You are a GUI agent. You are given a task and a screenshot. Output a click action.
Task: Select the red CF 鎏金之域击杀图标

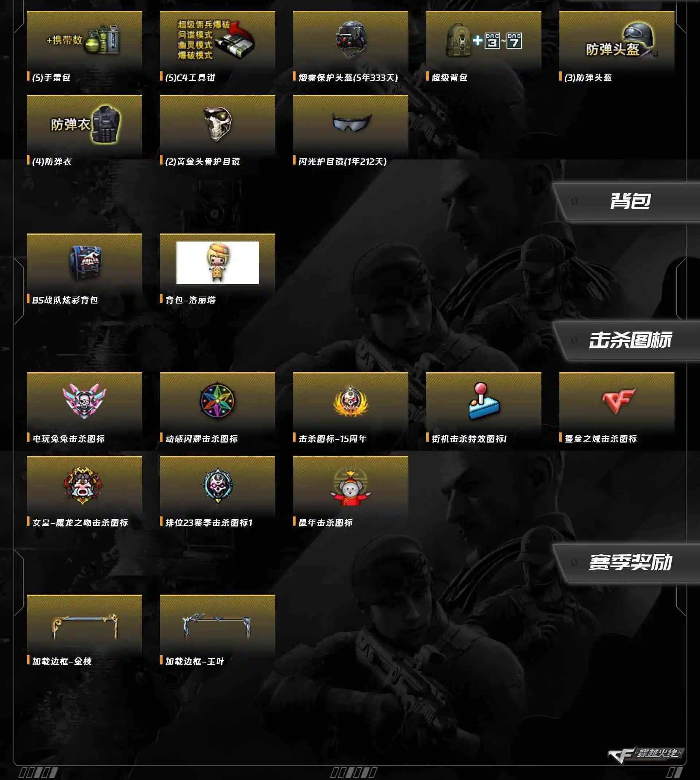click(x=617, y=401)
